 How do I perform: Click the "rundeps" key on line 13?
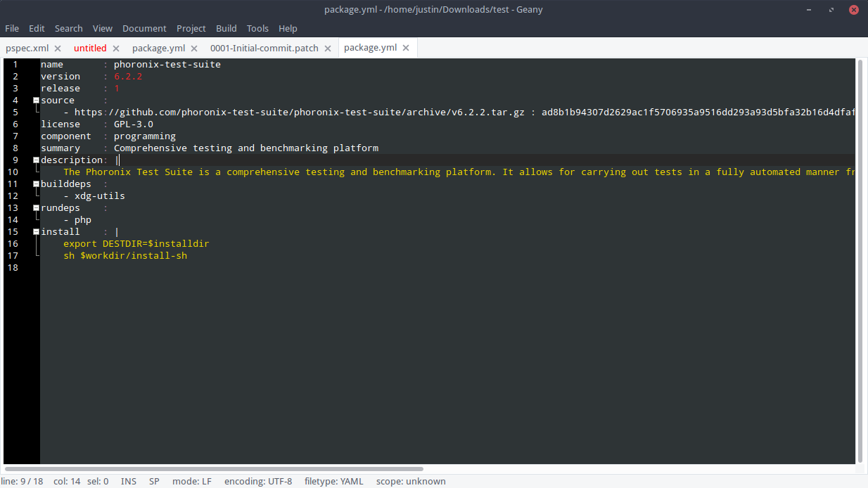[60, 208]
